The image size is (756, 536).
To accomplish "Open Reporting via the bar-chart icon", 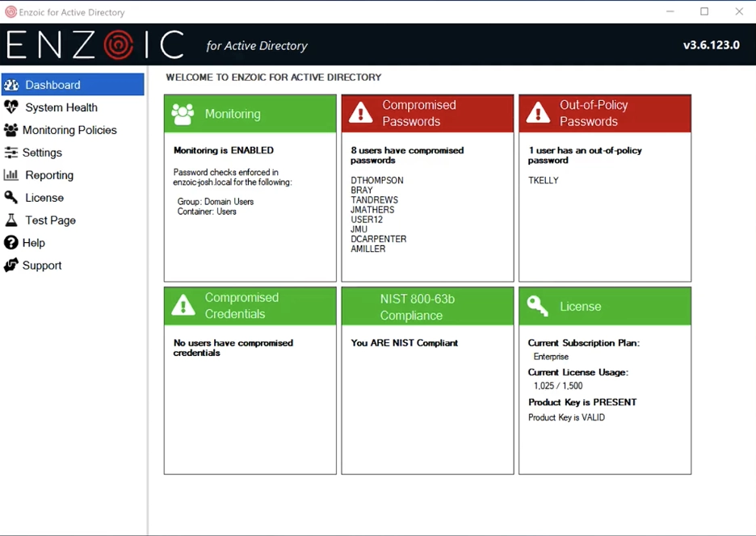I will [x=11, y=174].
